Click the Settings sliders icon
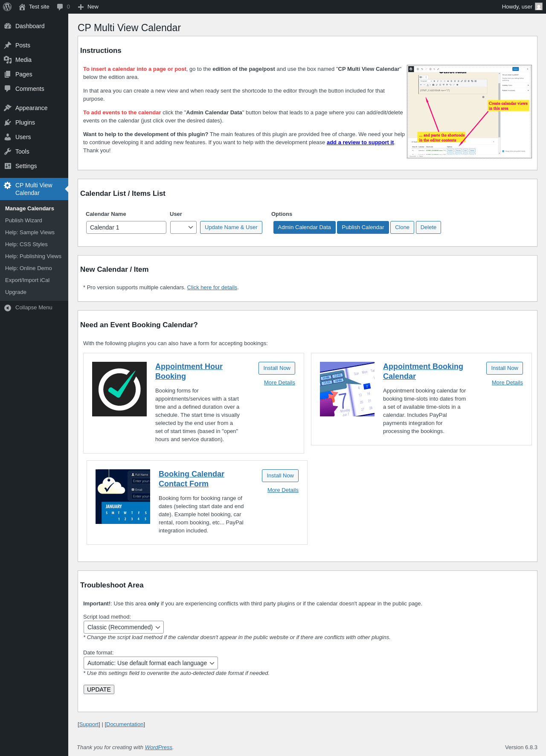The image size is (546, 756). pyautogui.click(x=8, y=166)
